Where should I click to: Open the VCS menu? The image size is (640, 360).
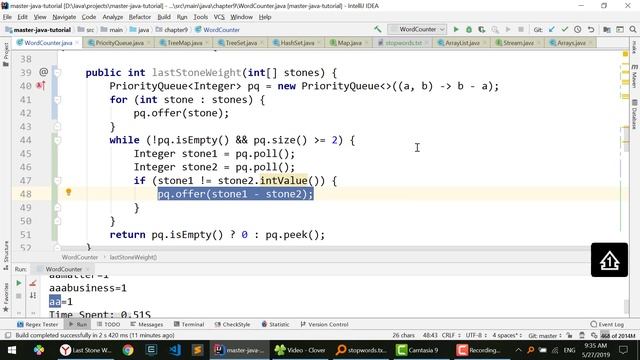click(219, 17)
